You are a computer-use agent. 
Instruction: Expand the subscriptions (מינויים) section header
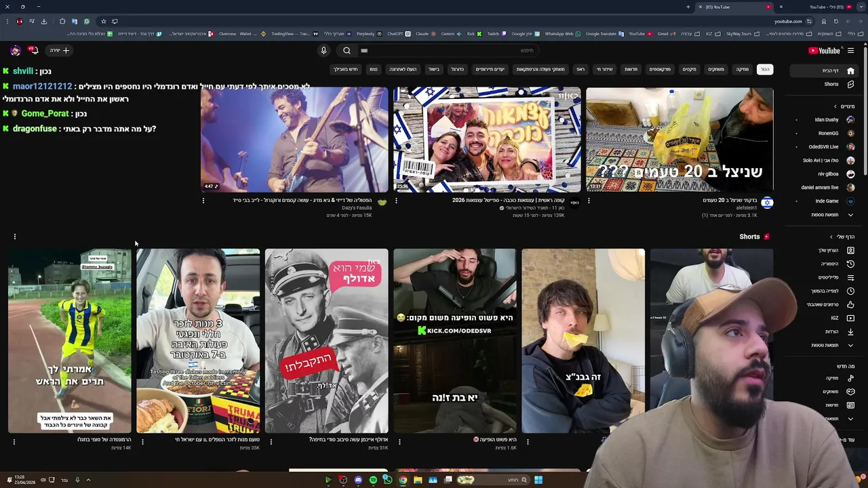(844, 106)
